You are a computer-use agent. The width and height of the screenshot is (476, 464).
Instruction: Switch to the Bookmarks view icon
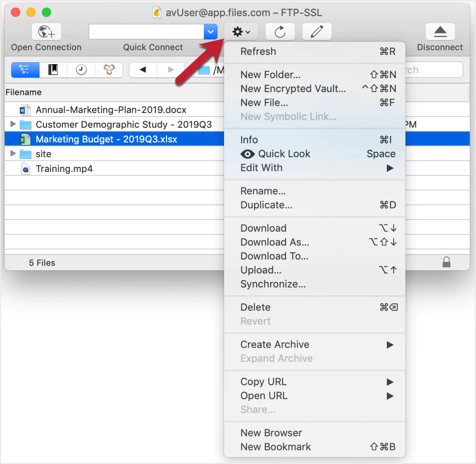click(53, 70)
